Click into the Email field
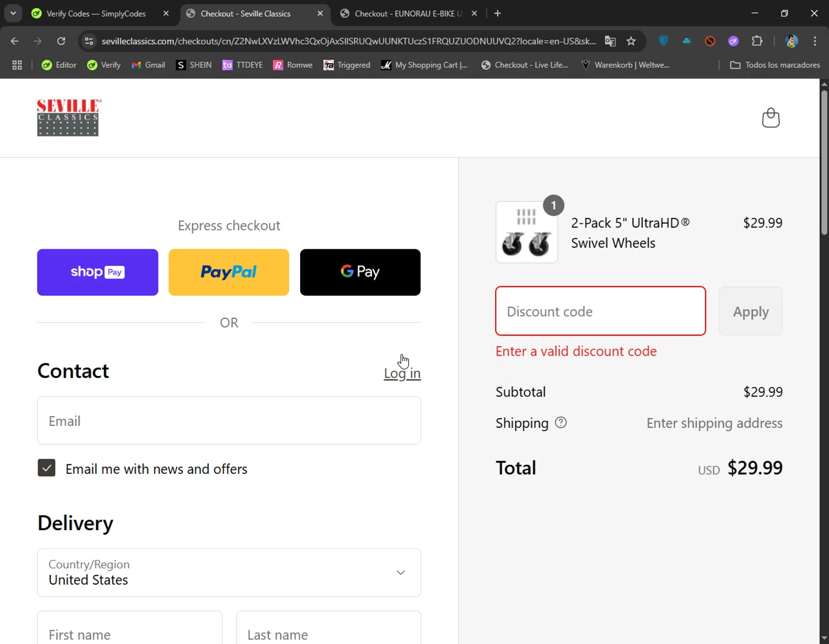The width and height of the screenshot is (829, 644). tap(229, 421)
